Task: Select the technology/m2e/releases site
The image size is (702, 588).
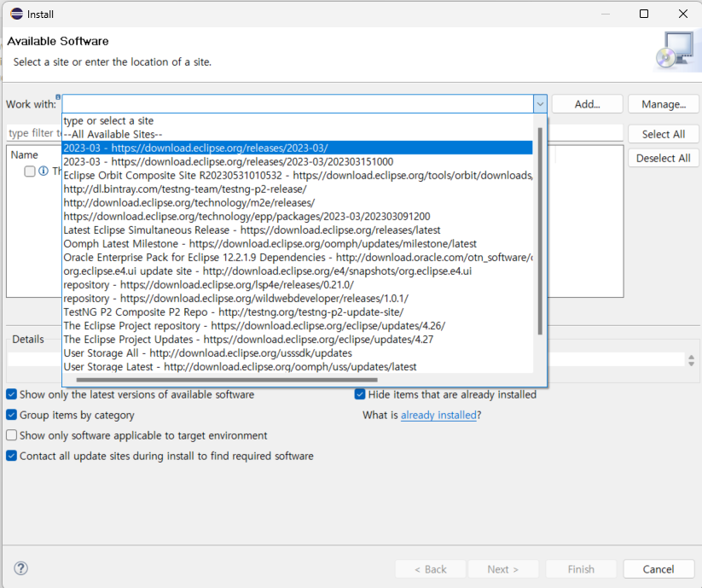Action: tap(298, 203)
